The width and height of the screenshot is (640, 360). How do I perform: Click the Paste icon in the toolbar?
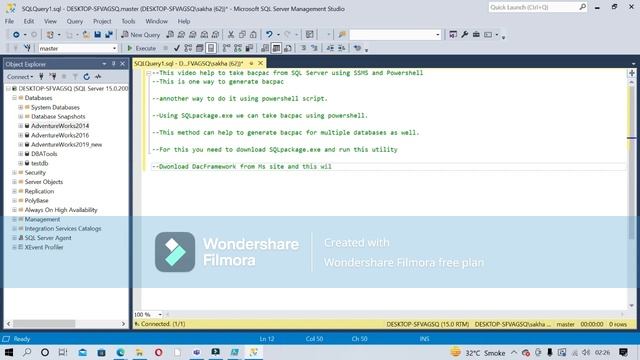coord(253,35)
